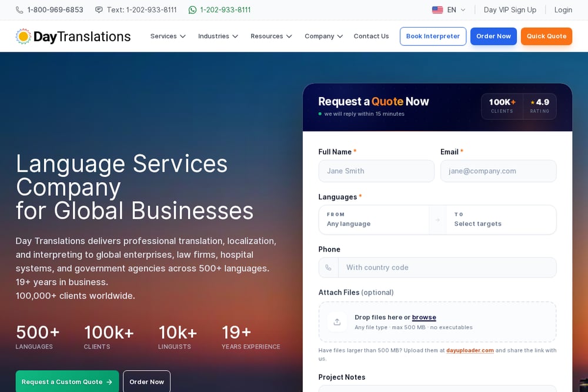Screen dimensions: 588x392
Task: Click the Project Notes label
Action: (x=342, y=377)
